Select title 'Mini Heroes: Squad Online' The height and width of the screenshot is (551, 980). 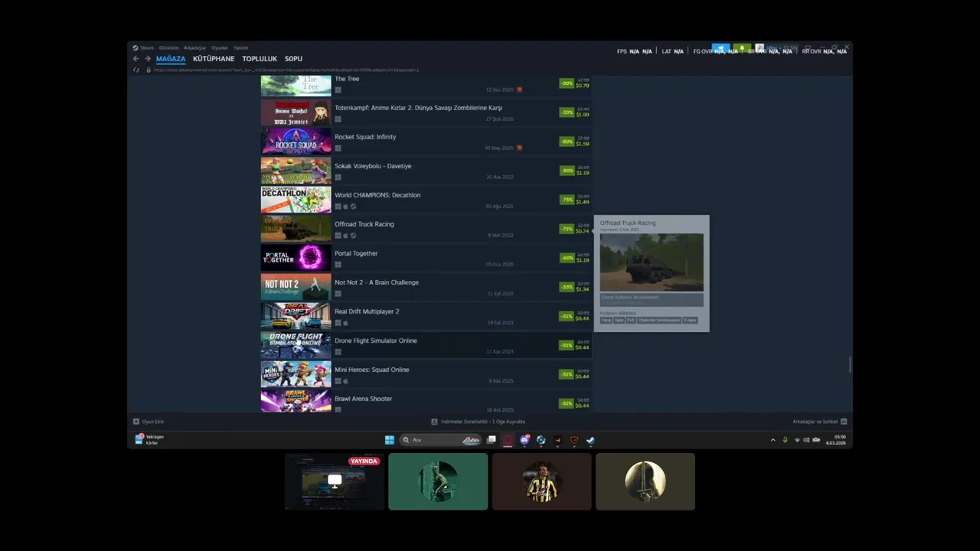pos(372,370)
